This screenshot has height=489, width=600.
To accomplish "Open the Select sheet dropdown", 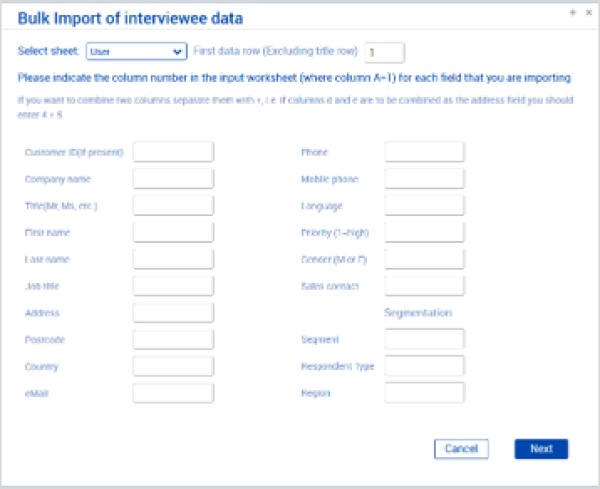I will [x=136, y=51].
